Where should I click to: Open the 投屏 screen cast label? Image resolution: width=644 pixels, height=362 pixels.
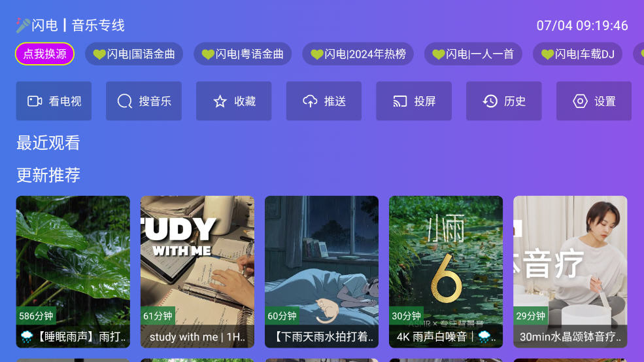coord(425,101)
